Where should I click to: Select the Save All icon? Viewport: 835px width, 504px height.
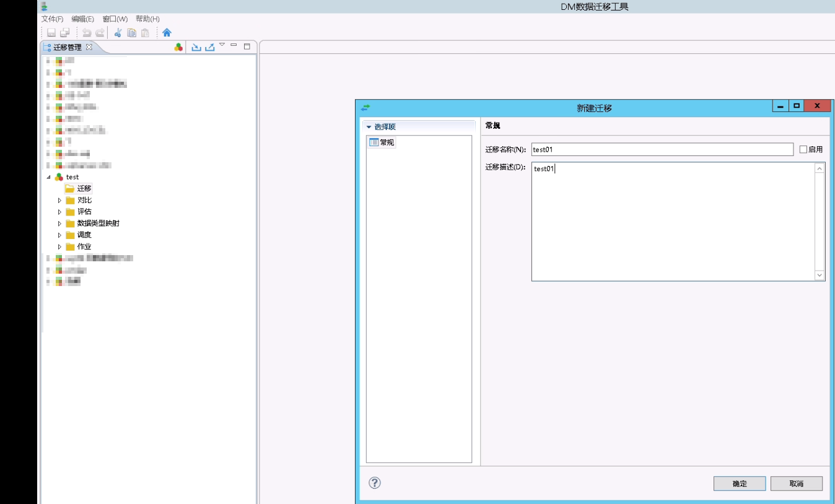[x=66, y=32]
